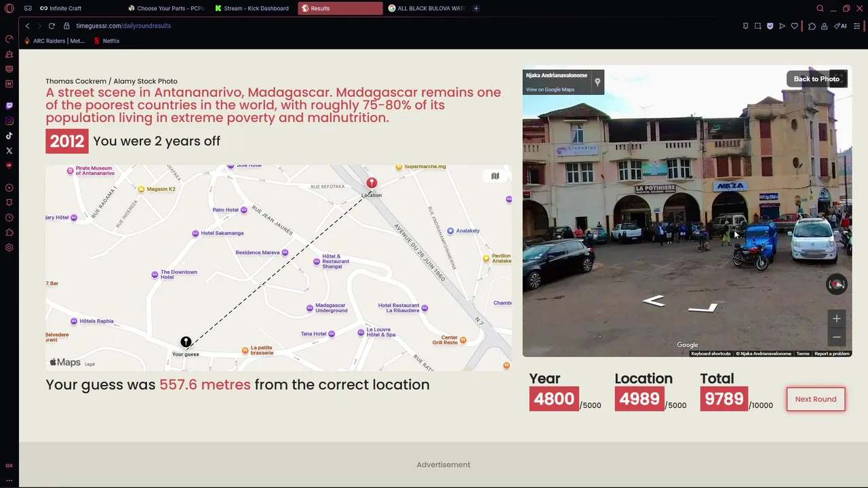Image resolution: width=868 pixels, height=488 pixels.
Task: Click the black Your guess marker
Action: click(186, 342)
